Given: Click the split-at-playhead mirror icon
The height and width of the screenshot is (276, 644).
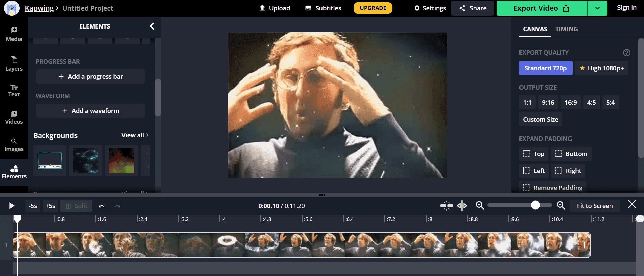Looking at the screenshot, I should click(462, 205).
